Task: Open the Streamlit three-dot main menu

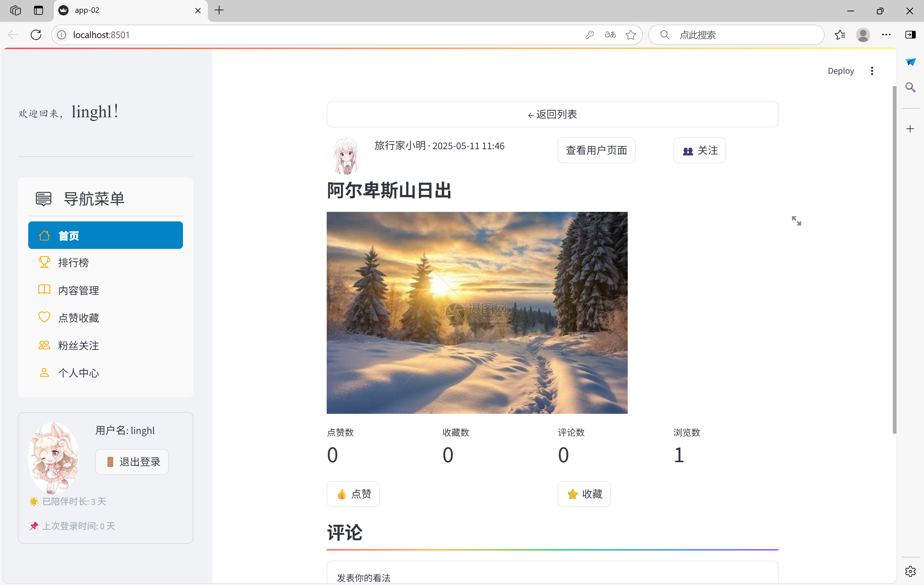Action: pos(872,71)
